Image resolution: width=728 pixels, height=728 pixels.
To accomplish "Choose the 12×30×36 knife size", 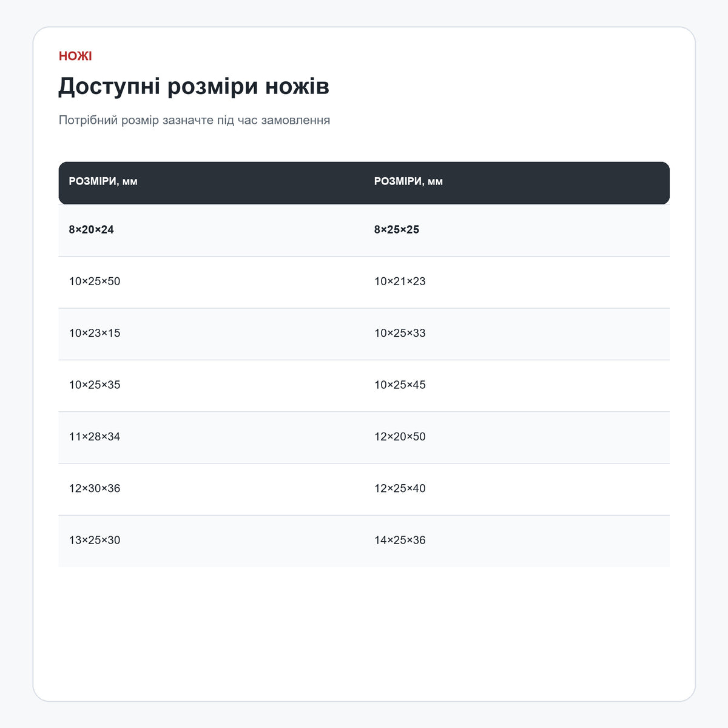I will point(211,488).
